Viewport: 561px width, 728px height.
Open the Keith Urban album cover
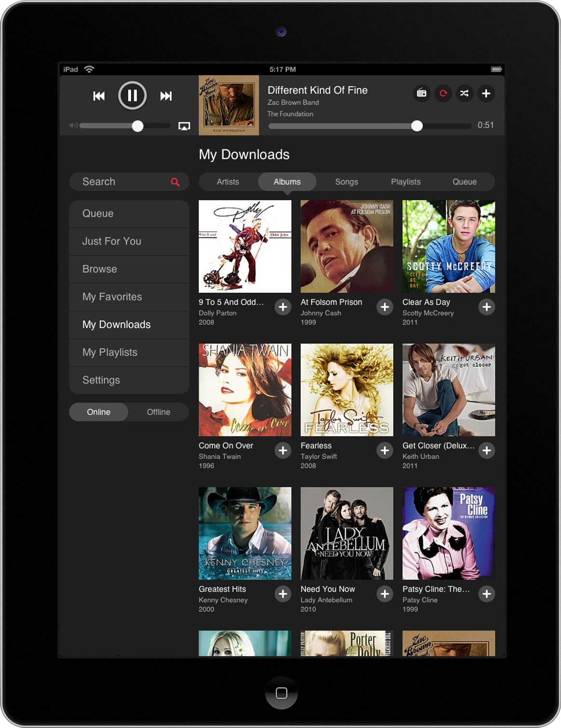[449, 390]
